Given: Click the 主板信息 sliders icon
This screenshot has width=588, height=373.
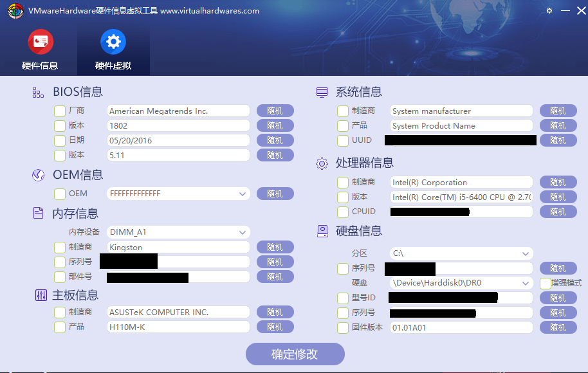Looking at the screenshot, I should pyautogui.click(x=41, y=295).
